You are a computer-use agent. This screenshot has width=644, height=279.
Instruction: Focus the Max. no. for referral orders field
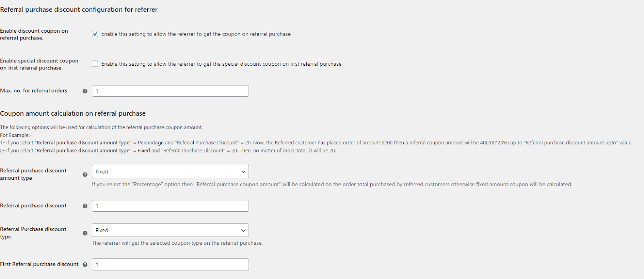[170, 91]
